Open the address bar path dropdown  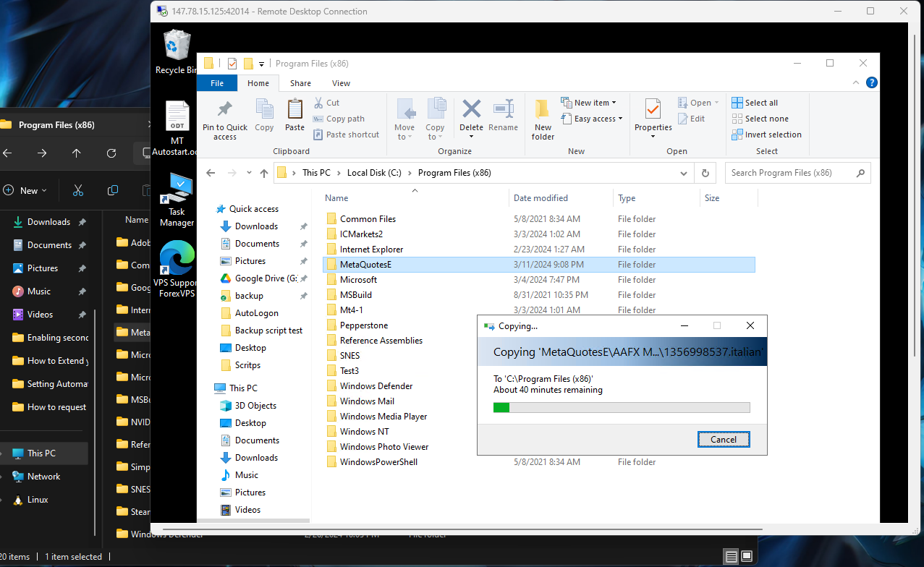pos(683,173)
